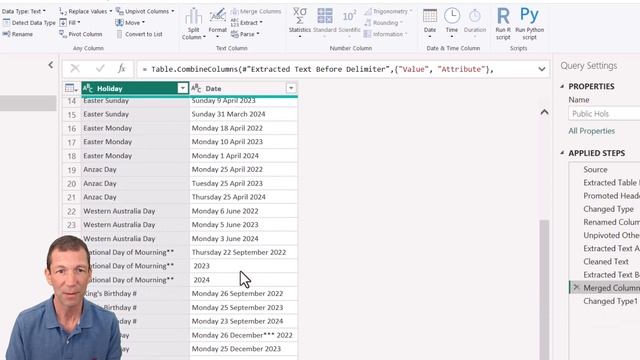Click the fx insert step icon
Image resolution: width=640 pixels, height=360 pixels.
[x=122, y=69]
